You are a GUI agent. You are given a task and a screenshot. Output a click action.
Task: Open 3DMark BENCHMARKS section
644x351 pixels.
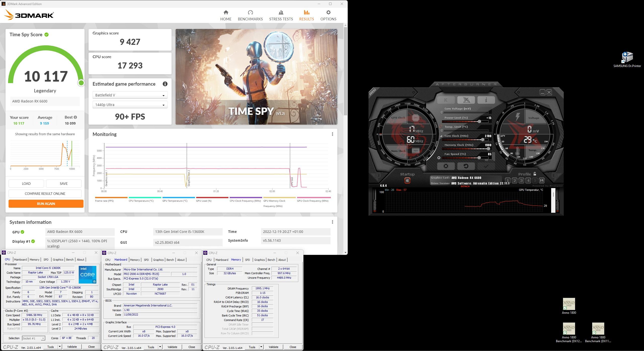tap(250, 16)
